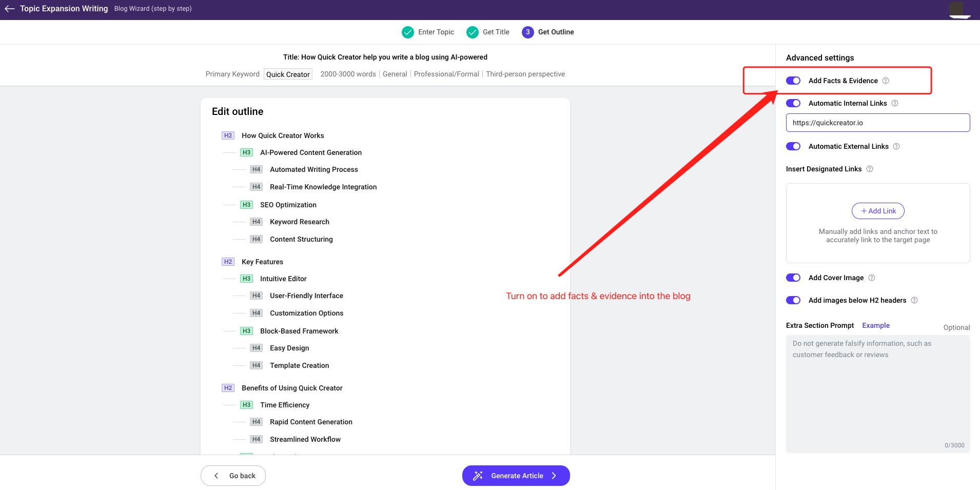Click the Get Title step checkmark icon
This screenshot has height=490, width=980.
pyautogui.click(x=473, y=32)
